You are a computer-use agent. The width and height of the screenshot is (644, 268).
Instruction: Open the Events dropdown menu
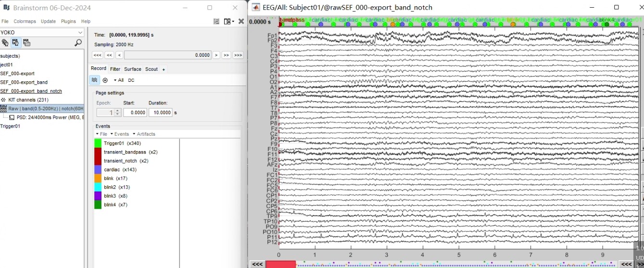pyautogui.click(x=119, y=134)
